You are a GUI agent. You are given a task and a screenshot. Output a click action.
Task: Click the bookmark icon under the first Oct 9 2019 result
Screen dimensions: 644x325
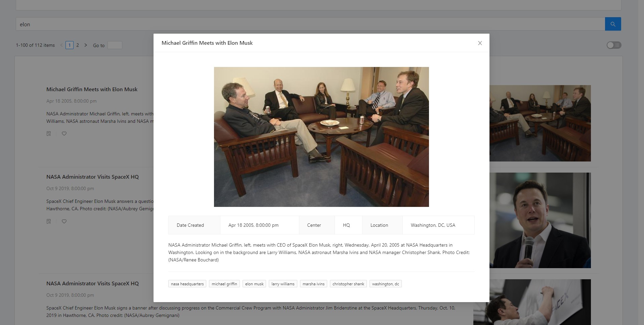coord(49,221)
